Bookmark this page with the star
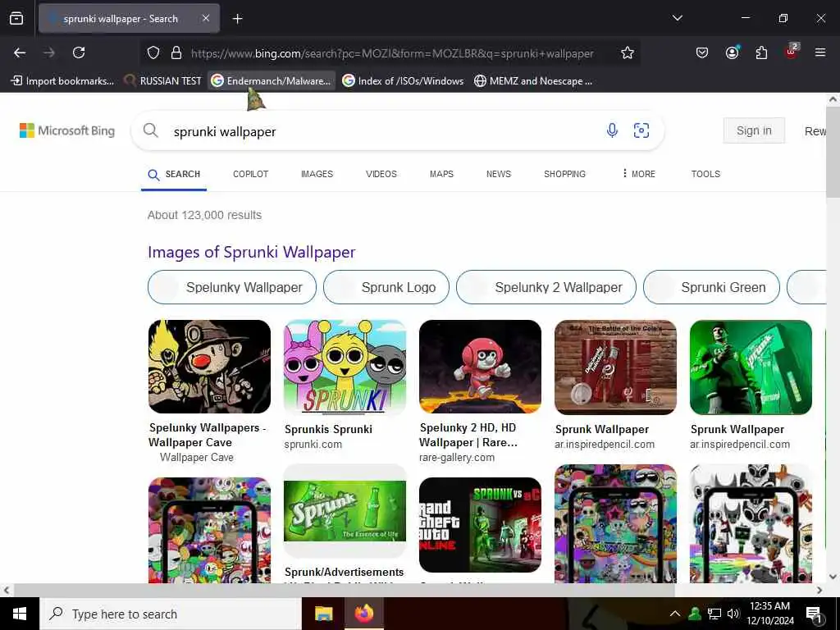The height and width of the screenshot is (630, 840). click(628, 52)
